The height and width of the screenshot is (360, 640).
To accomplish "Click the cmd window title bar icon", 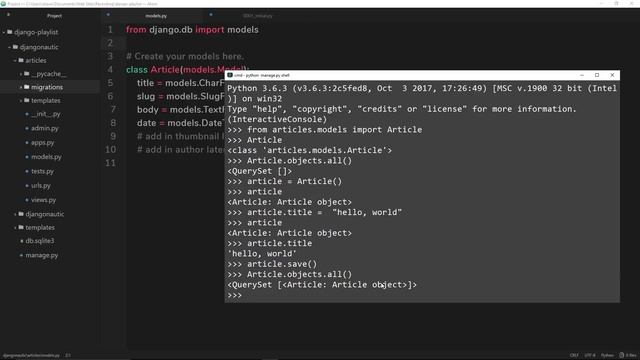I will 230,75.
